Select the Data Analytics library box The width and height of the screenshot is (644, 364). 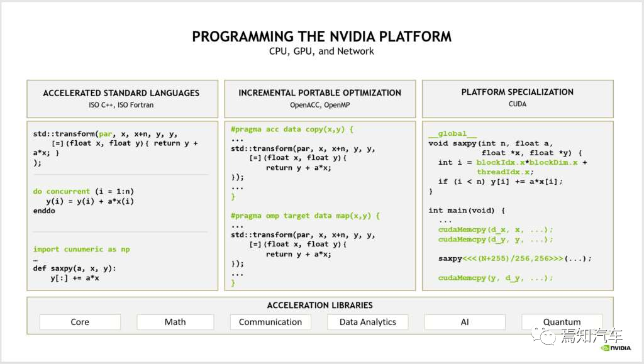click(x=367, y=322)
